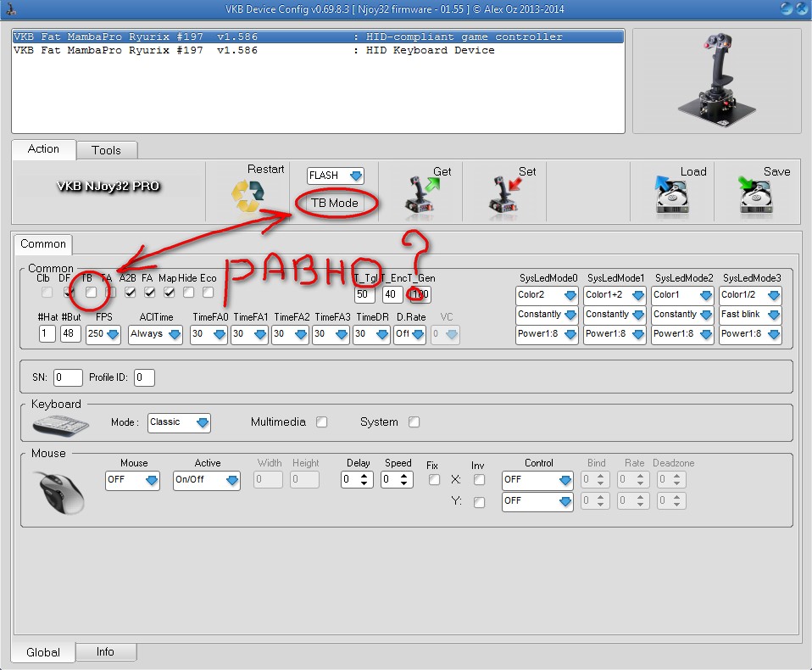Click the app icon in the title bar
The image size is (812, 670).
coord(11,8)
